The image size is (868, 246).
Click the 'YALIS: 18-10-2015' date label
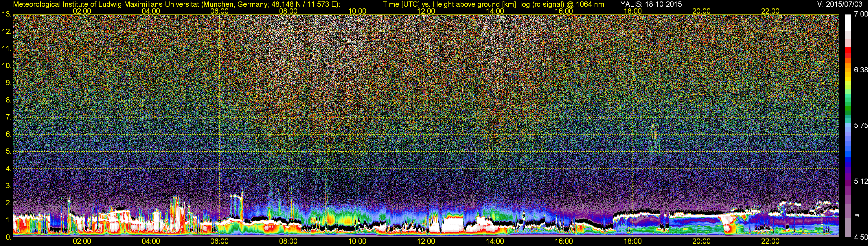point(651,4)
